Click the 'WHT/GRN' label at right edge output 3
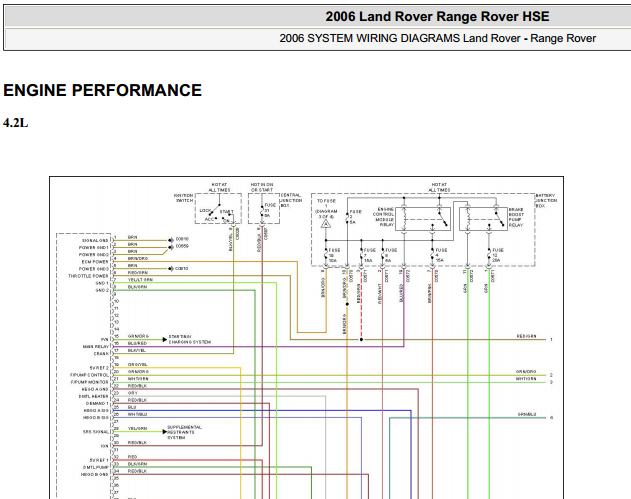 [526, 379]
